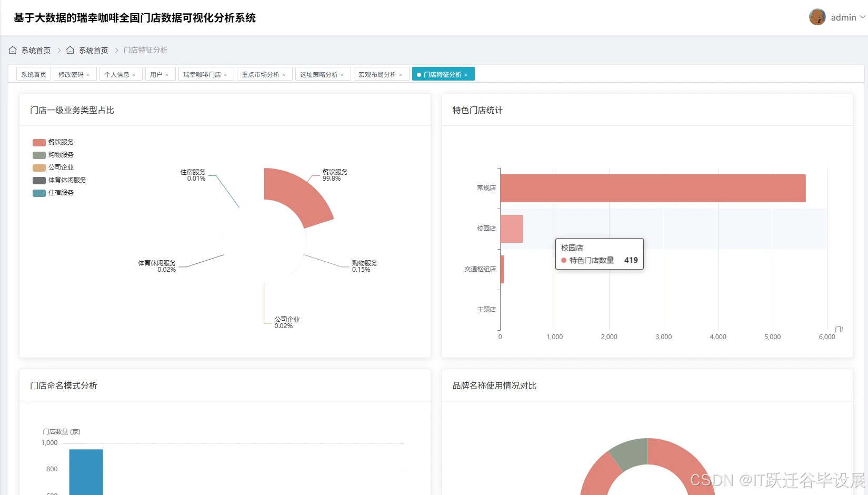Screen dimensions: 868x495
Task: Click the 品牌名称使用情况对比 card title
Action: (x=494, y=385)
